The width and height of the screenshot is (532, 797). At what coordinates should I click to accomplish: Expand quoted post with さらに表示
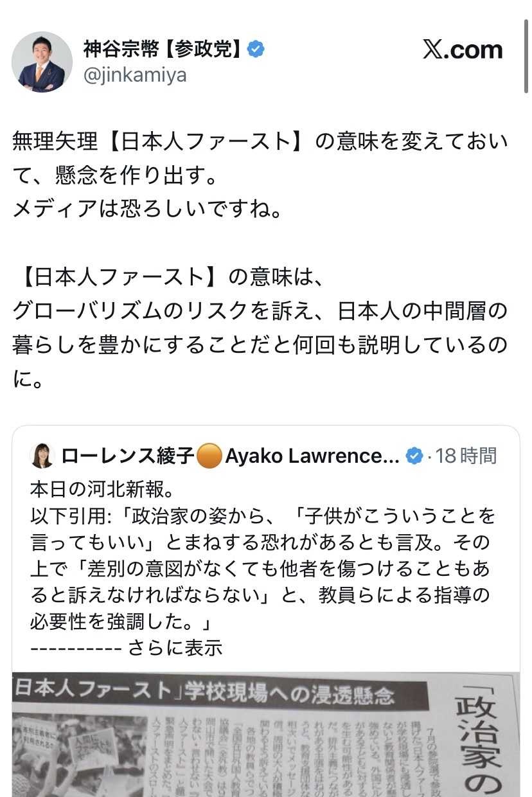coord(175,648)
